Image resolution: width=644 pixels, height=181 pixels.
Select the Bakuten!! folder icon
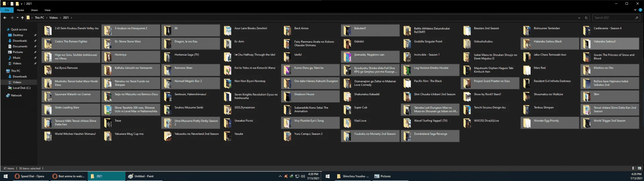347,31
